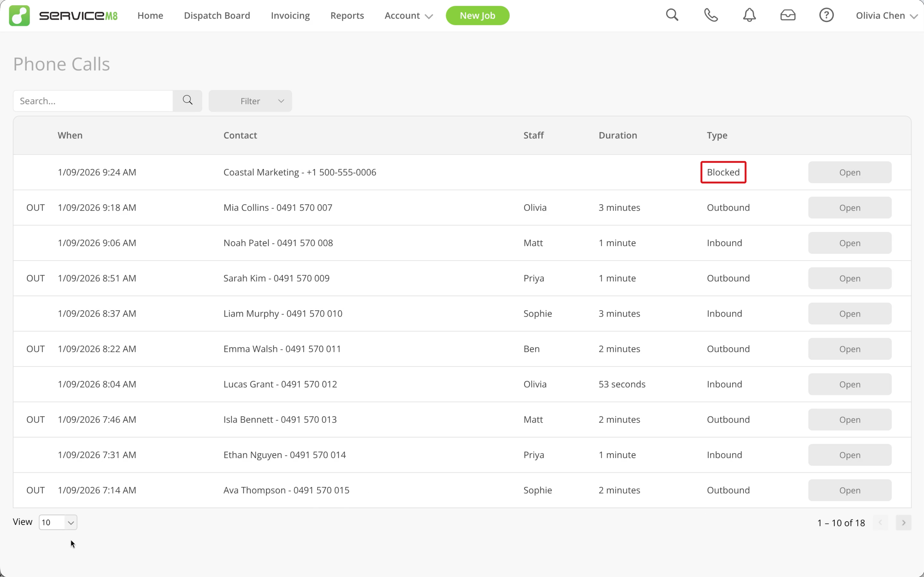Open the Sarah Kim call record

coord(850,278)
